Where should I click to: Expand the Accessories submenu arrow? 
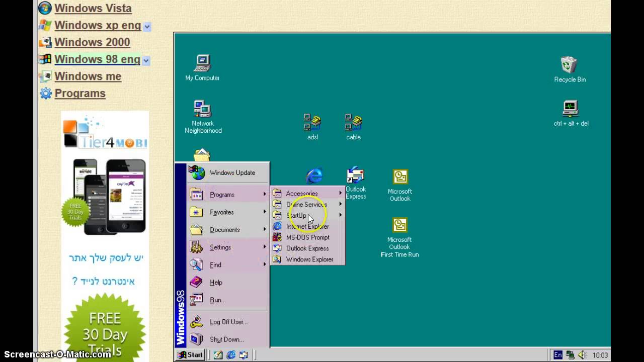pyautogui.click(x=341, y=193)
